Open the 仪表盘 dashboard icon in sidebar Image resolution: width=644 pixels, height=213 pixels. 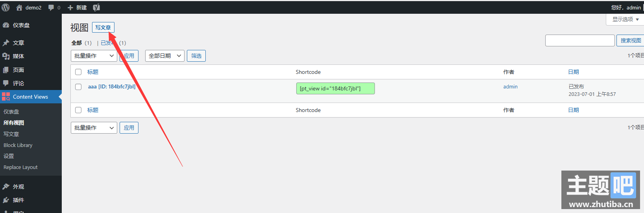pyautogui.click(x=6, y=25)
